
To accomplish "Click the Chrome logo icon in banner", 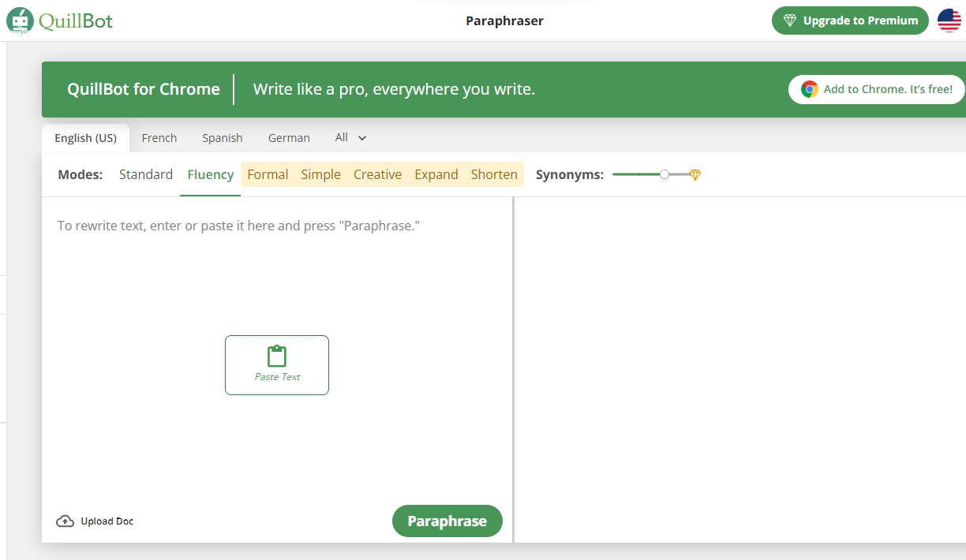I will 809,89.
